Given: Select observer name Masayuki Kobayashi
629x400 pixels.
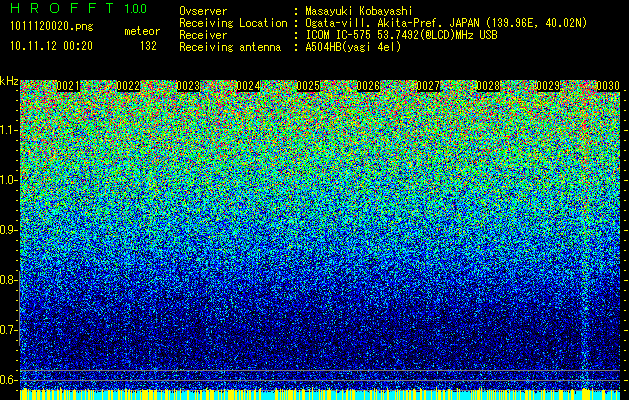Looking at the screenshot, I should click(359, 11).
